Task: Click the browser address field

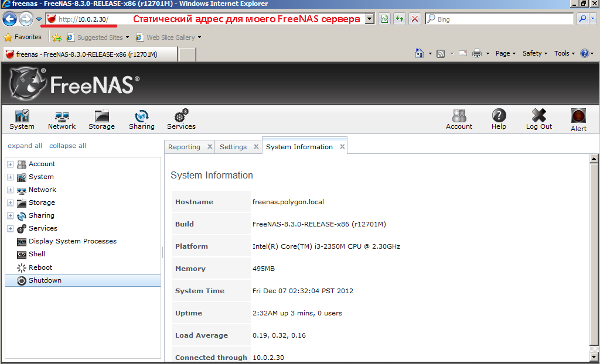Action: coord(205,19)
